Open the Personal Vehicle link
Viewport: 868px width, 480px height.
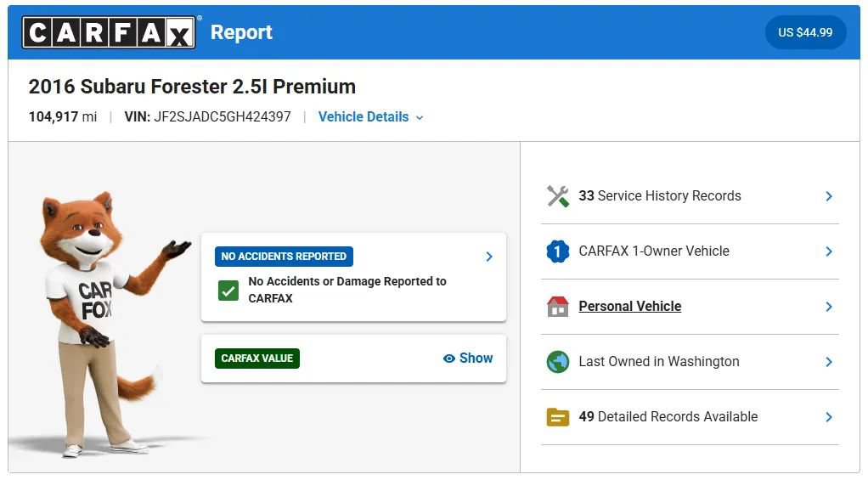(630, 306)
